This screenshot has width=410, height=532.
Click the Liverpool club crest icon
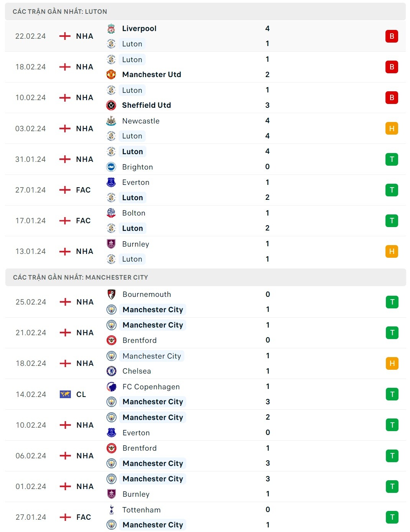click(x=111, y=29)
